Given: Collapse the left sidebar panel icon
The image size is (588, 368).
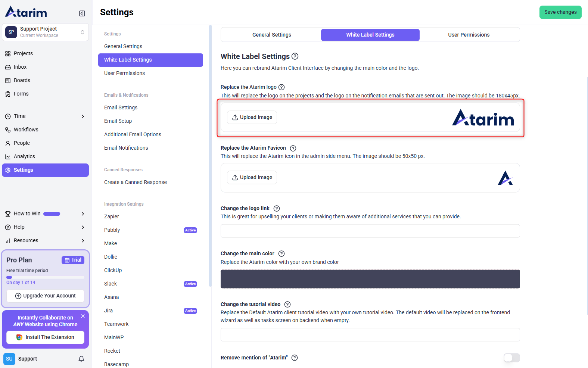Looking at the screenshot, I should [x=82, y=13].
